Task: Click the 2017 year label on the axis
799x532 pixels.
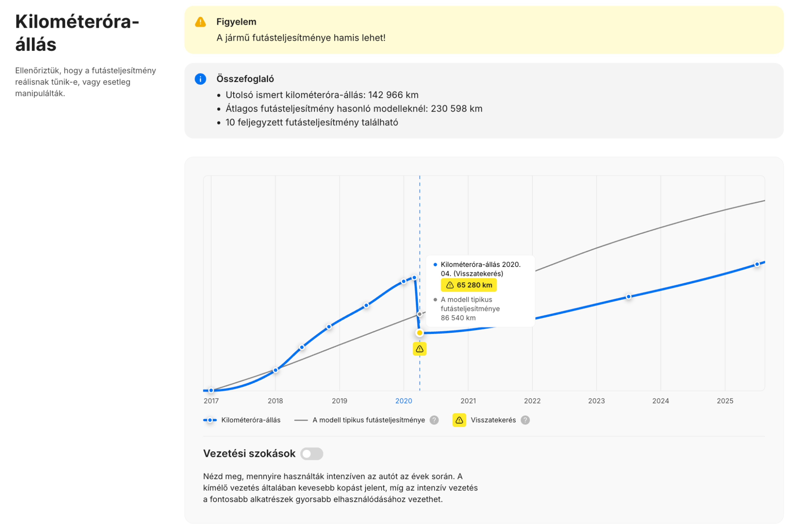Action: 211,401
